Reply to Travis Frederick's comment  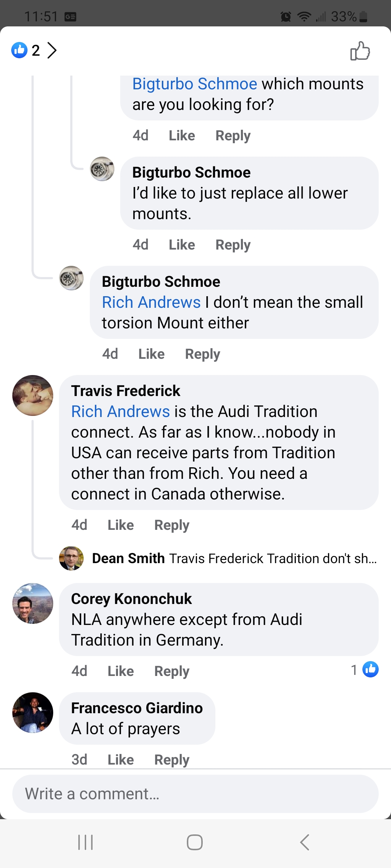(172, 525)
